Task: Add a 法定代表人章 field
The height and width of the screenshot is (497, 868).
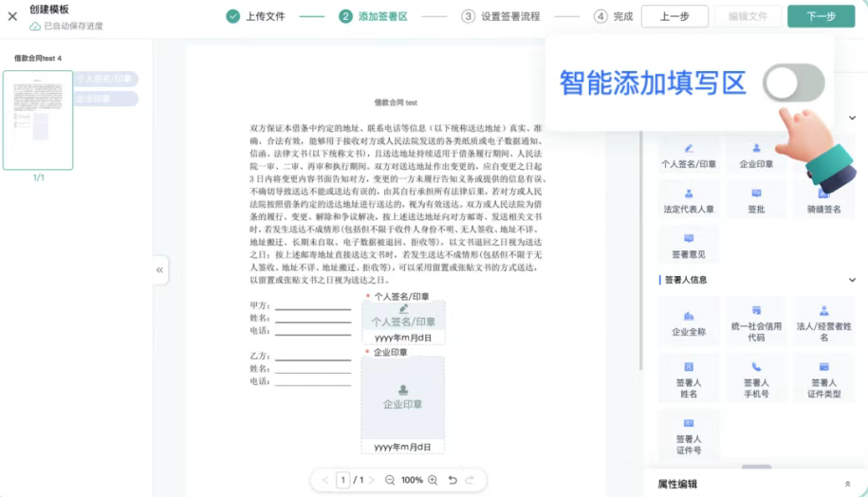Action: [x=689, y=201]
